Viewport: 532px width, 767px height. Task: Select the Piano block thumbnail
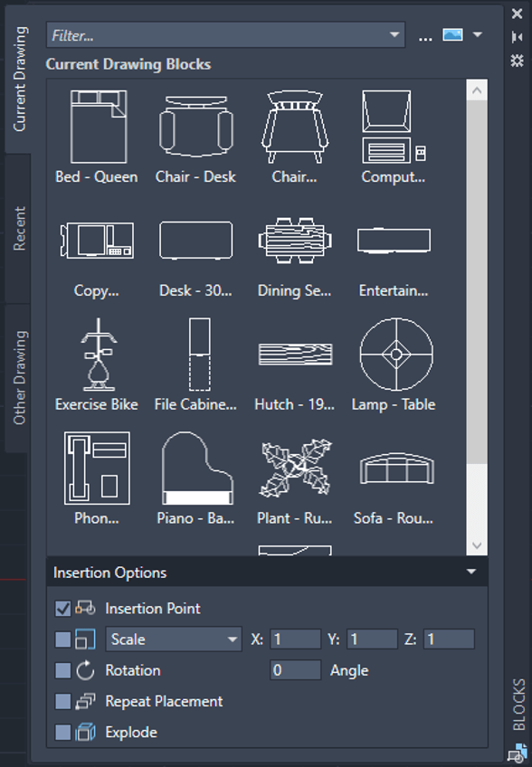tap(197, 469)
